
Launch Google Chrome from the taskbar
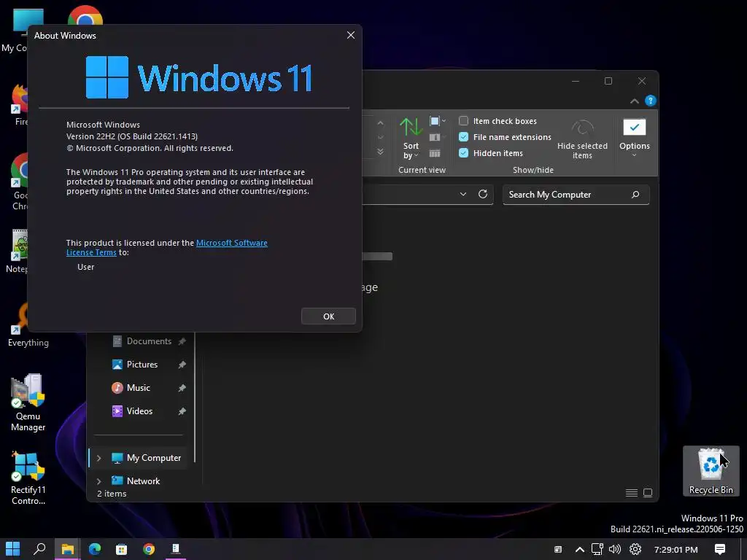149,549
